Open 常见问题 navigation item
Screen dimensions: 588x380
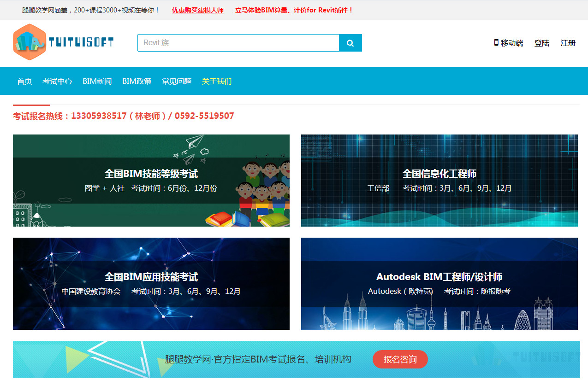(x=177, y=81)
